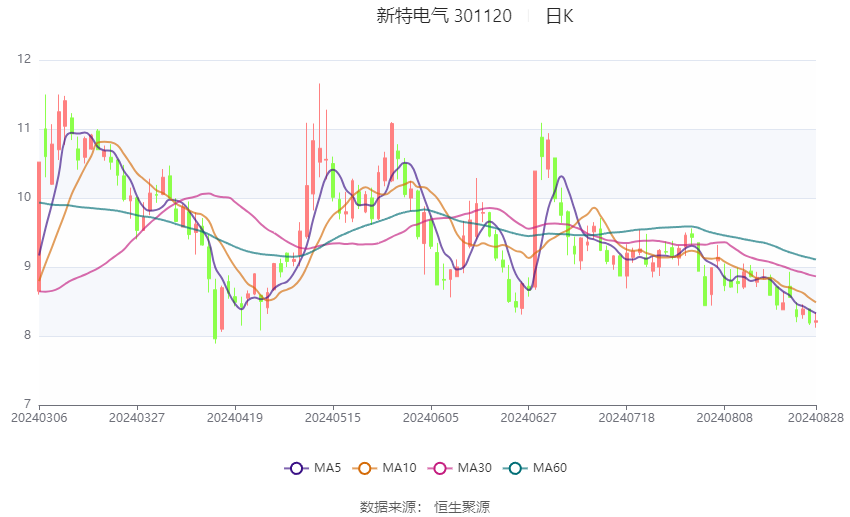
Task: Toggle the MA5 legend series
Action: pyautogui.click(x=313, y=468)
